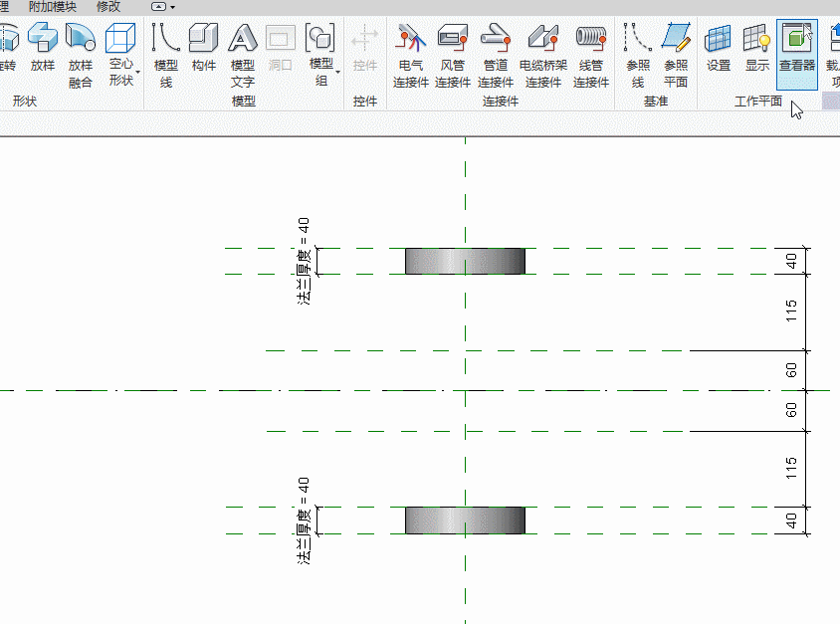Select the 放样融合 (Swept Blend) tool
This screenshot has width=840, height=624.
[x=81, y=55]
